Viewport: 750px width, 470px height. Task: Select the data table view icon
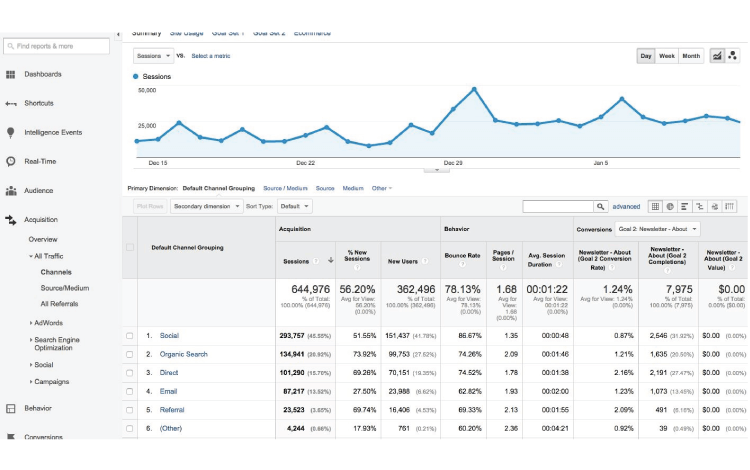655,207
